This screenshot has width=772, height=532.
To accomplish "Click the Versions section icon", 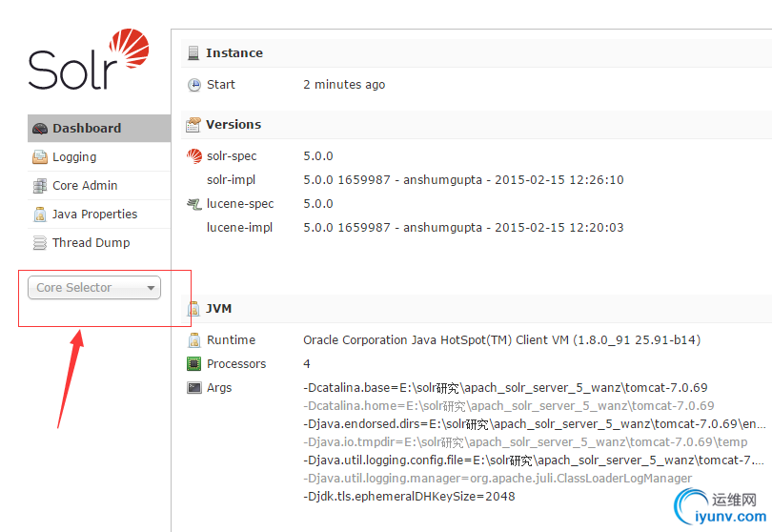I will click(193, 125).
